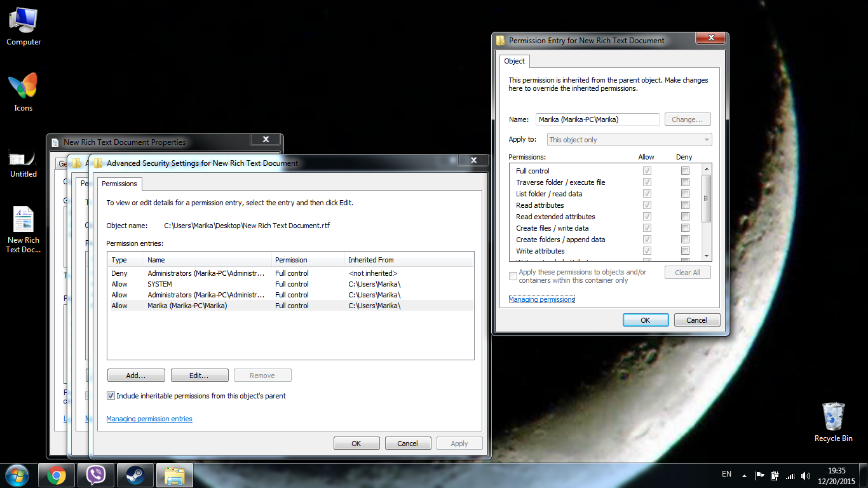Click OK in Advanced Security Settings
The height and width of the screenshot is (488, 868).
pos(356,444)
